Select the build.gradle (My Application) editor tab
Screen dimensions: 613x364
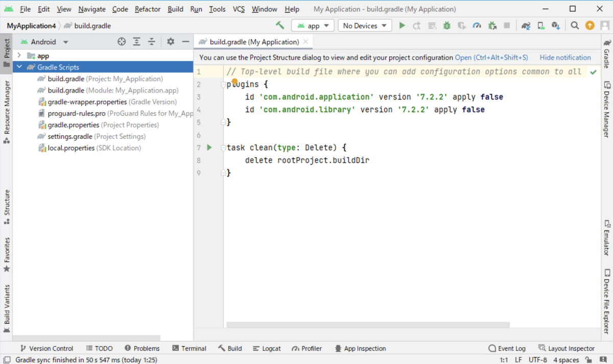[254, 42]
